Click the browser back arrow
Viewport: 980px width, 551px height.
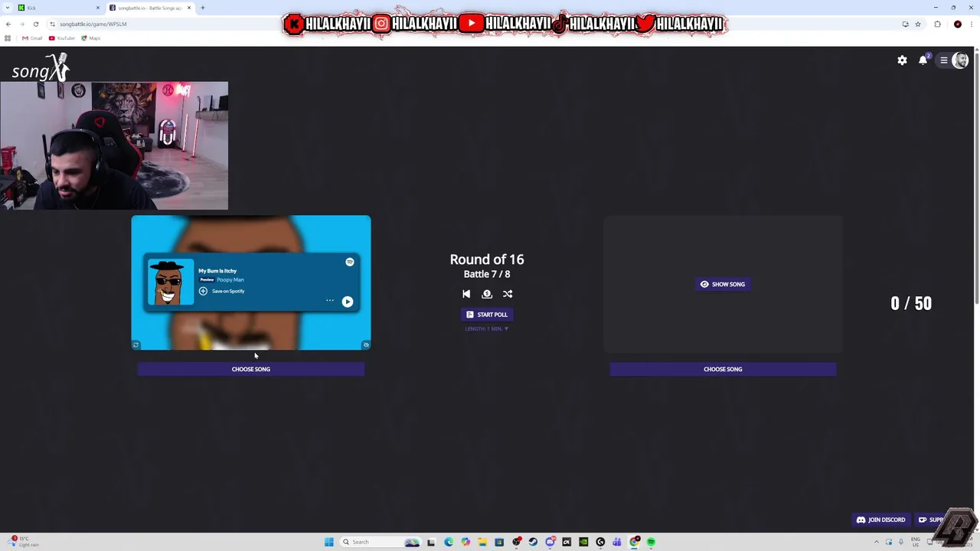click(x=8, y=24)
